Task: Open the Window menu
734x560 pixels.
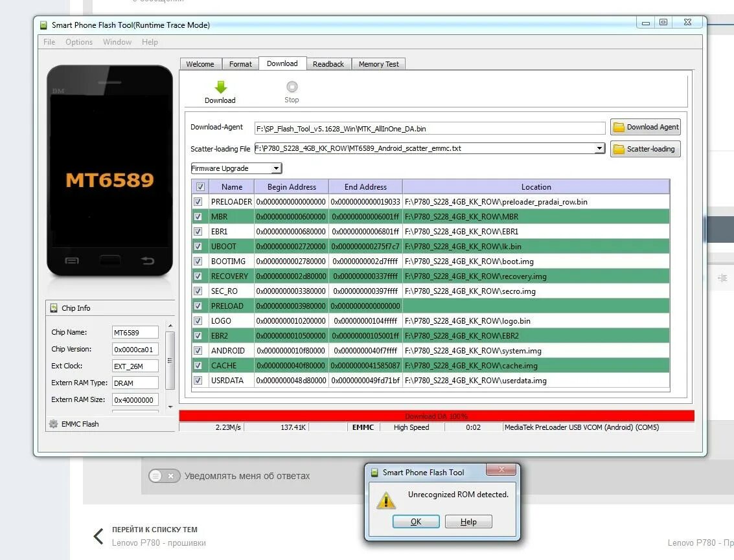Action: 117,42
